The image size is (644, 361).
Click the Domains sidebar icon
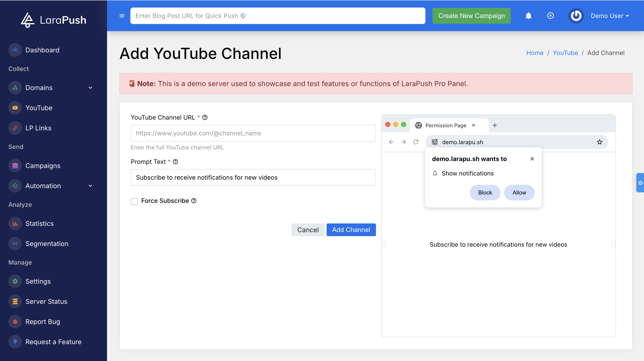point(15,88)
